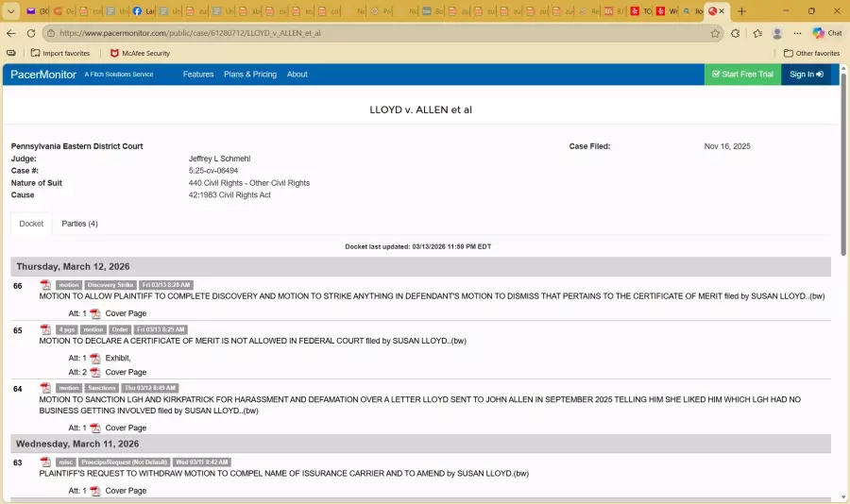Open Plans & Pricing in the navigation
This screenshot has height=504, width=850.
250,75
